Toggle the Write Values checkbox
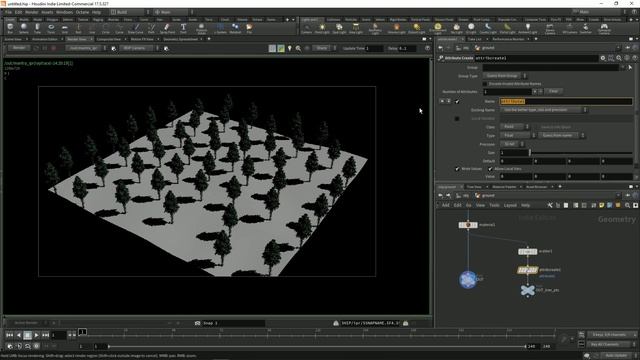 tap(457, 169)
